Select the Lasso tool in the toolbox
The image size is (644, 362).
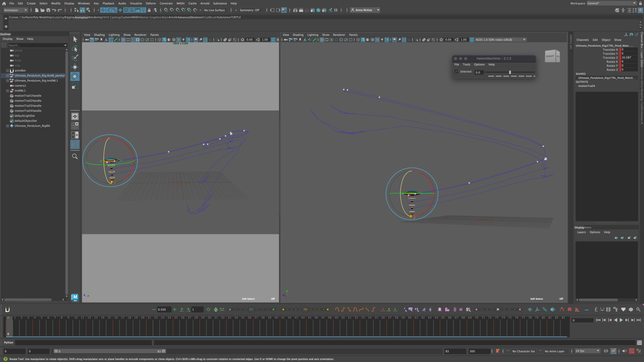pyautogui.click(x=75, y=47)
